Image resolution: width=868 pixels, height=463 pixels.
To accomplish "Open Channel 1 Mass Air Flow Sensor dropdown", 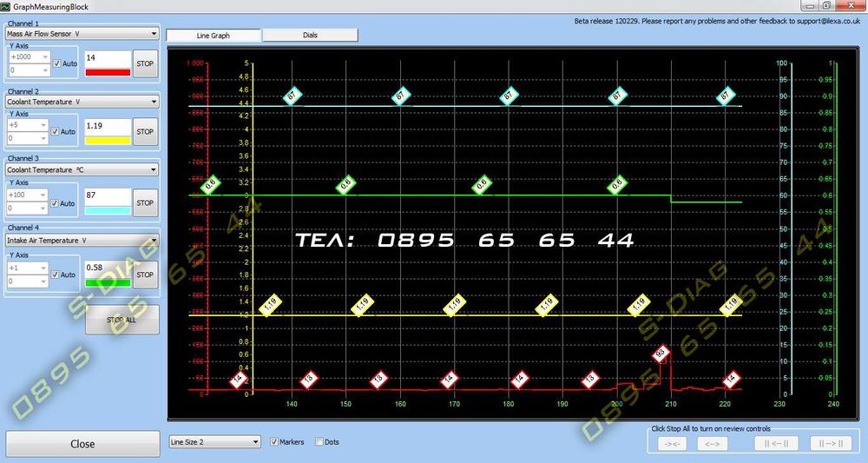I will pos(82,34).
